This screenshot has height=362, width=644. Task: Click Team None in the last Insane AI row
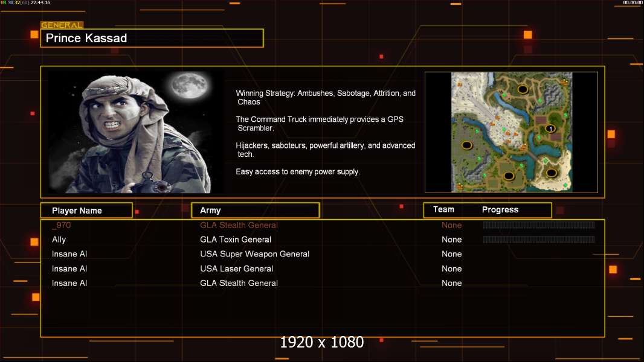point(451,283)
